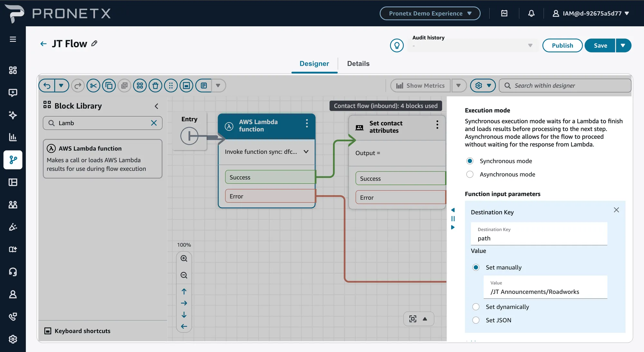Open the notifications bell

click(531, 13)
